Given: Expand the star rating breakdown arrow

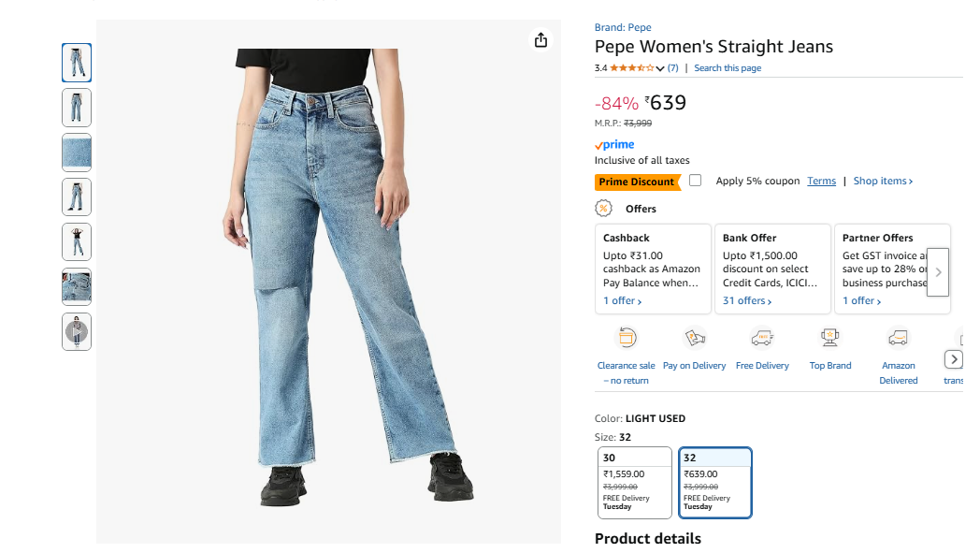Looking at the screenshot, I should click(x=660, y=68).
